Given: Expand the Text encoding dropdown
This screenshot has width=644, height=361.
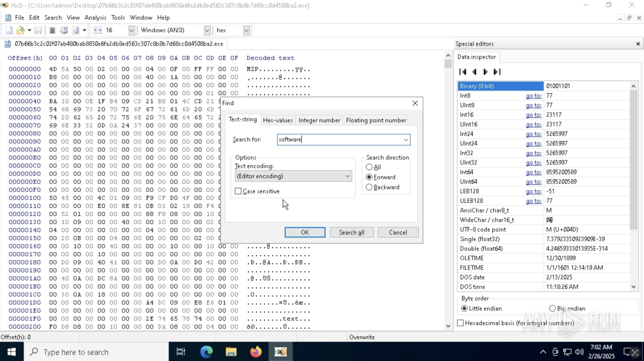Looking at the screenshot, I should 347,176.
